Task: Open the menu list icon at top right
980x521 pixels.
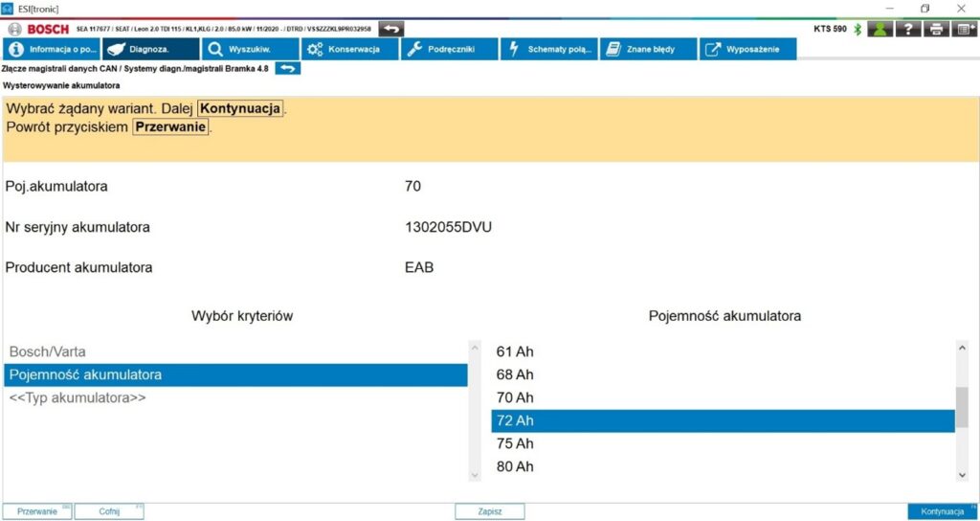Action: click(966, 29)
